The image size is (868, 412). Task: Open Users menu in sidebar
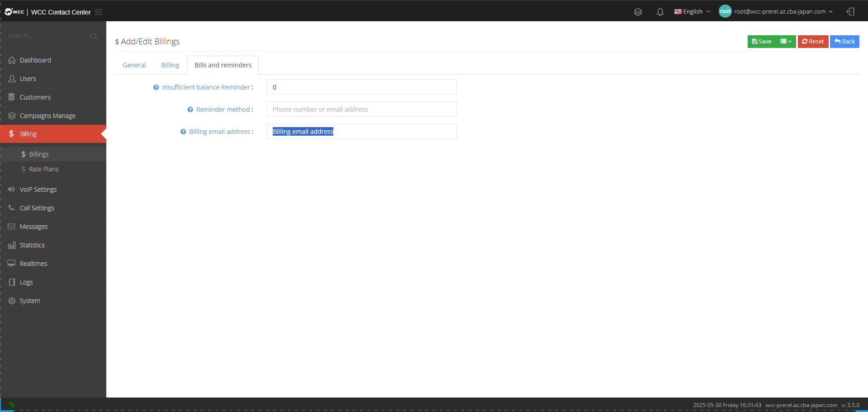tap(53, 79)
